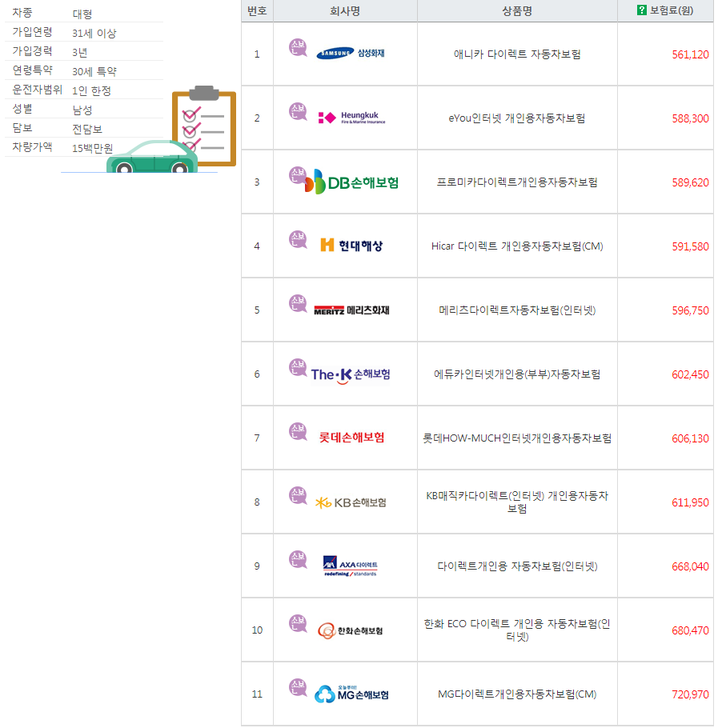Click the premium 668,040
Screen dimensions: 718x728
point(690,567)
